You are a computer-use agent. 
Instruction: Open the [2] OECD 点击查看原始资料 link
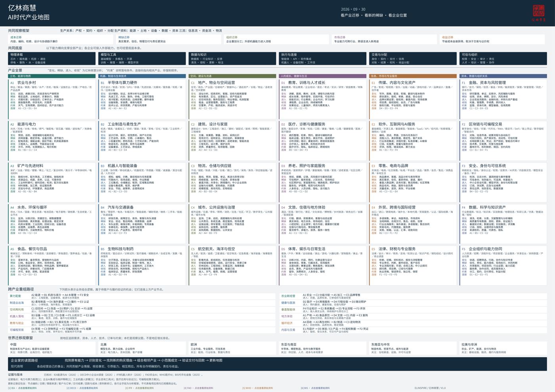(x=82, y=388)
